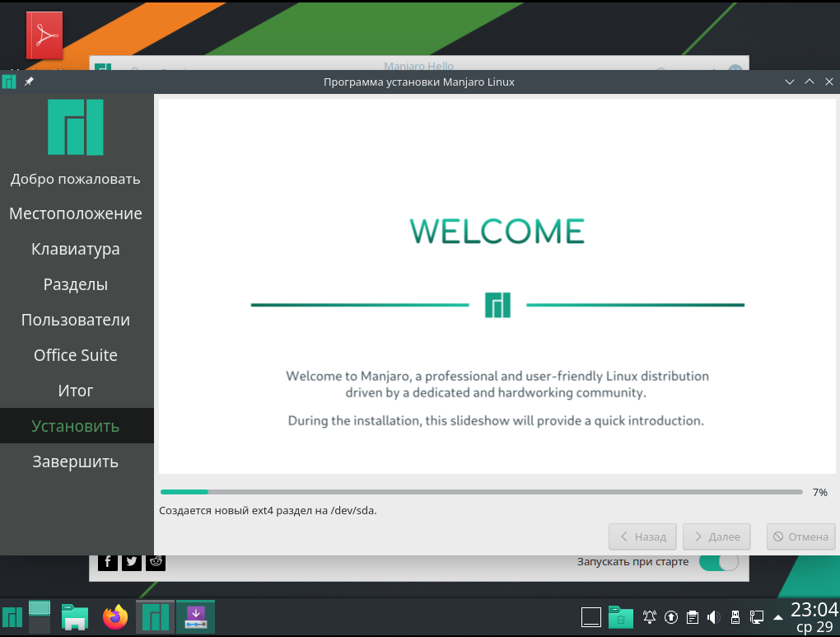Open the clipboard icon in the system tray

[692, 617]
